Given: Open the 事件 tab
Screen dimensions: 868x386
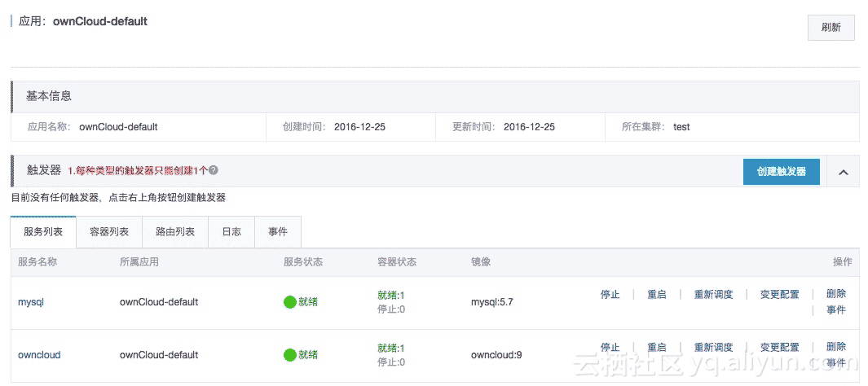Looking at the screenshot, I should [x=278, y=232].
